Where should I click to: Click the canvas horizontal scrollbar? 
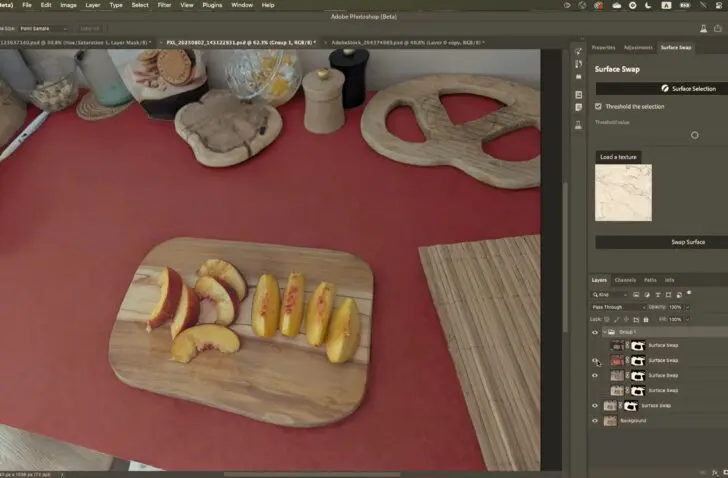pyautogui.click(x=312, y=474)
